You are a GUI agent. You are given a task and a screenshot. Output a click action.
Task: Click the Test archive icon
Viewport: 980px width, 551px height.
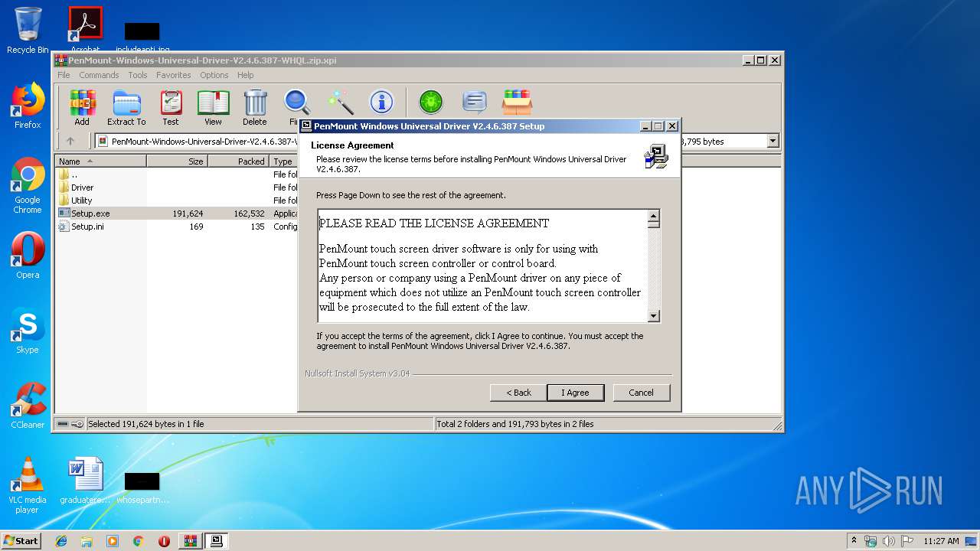[x=171, y=107]
